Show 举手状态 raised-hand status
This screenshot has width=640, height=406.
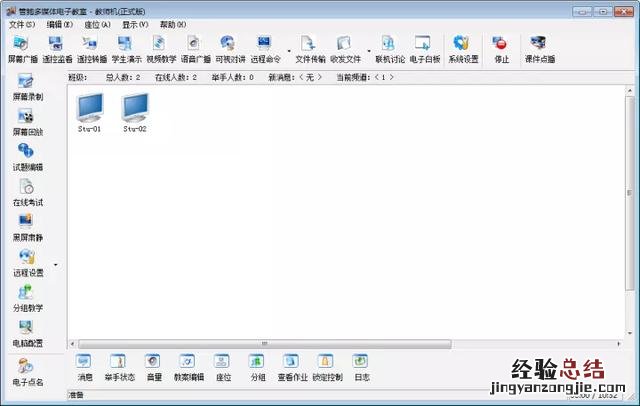(119, 368)
